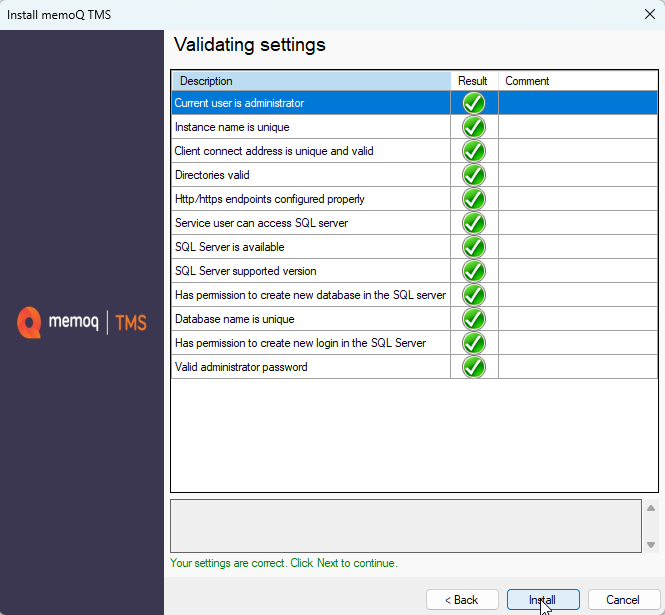Screen dimensions: 665x615
Task: Click green checkmark for Instance name is unique
Action: [x=474, y=127]
